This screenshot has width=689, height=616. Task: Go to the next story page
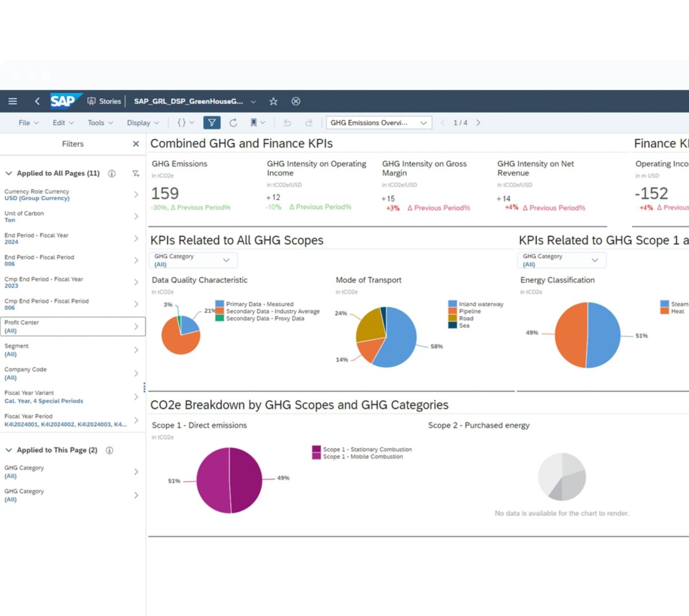click(478, 123)
